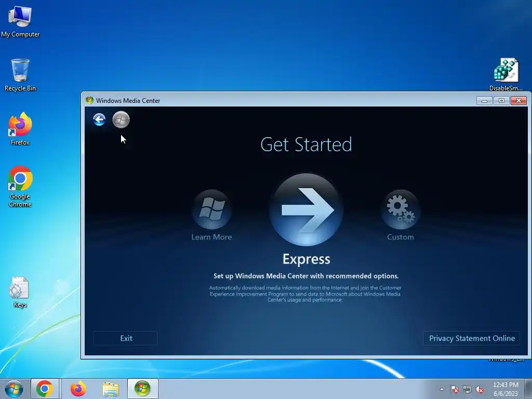Click the Firefox taskbar icon

point(78,389)
